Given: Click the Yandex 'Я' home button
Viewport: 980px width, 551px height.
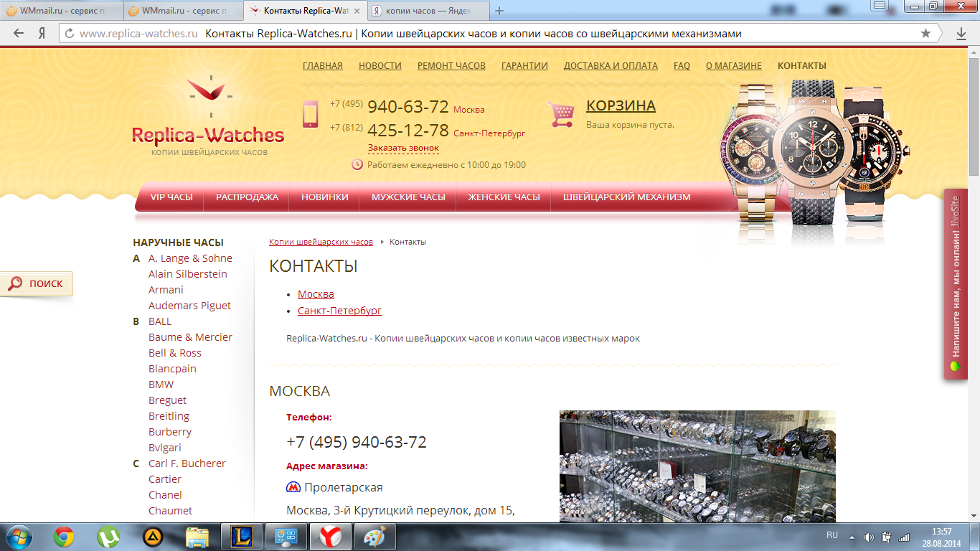Looking at the screenshot, I should pos(42,33).
